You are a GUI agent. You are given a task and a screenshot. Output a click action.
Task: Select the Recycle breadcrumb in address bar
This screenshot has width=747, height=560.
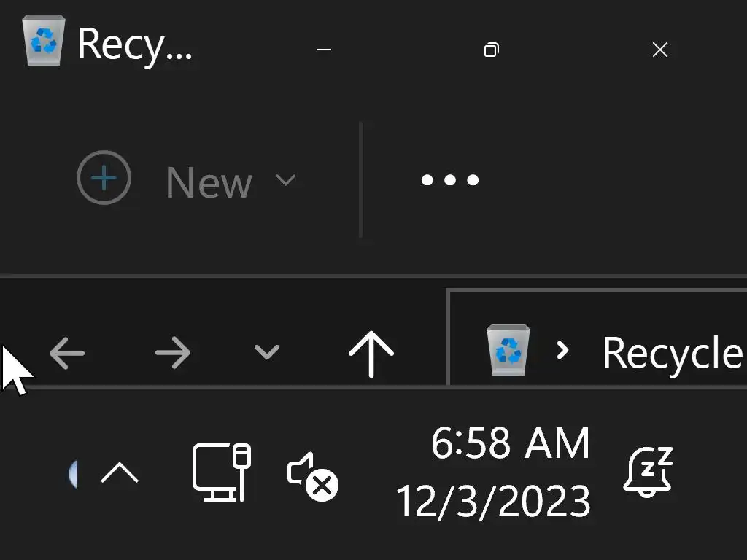pyautogui.click(x=671, y=354)
